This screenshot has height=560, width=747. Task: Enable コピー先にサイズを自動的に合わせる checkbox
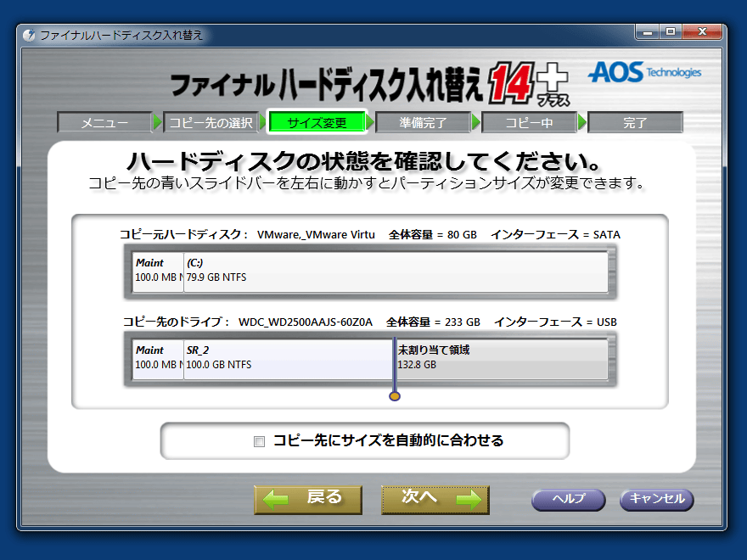pos(259,441)
